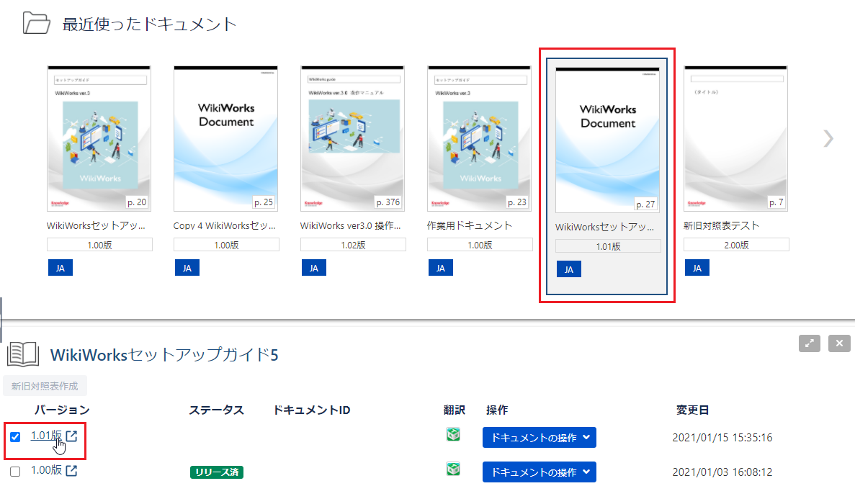Click the リリース済 status badge
Screen dimensions: 855x504
click(216, 472)
